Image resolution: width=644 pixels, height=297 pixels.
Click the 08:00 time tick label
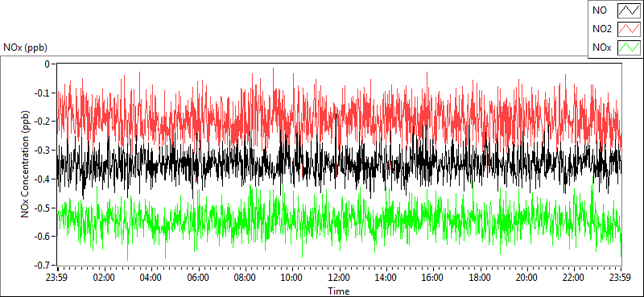coord(246,277)
